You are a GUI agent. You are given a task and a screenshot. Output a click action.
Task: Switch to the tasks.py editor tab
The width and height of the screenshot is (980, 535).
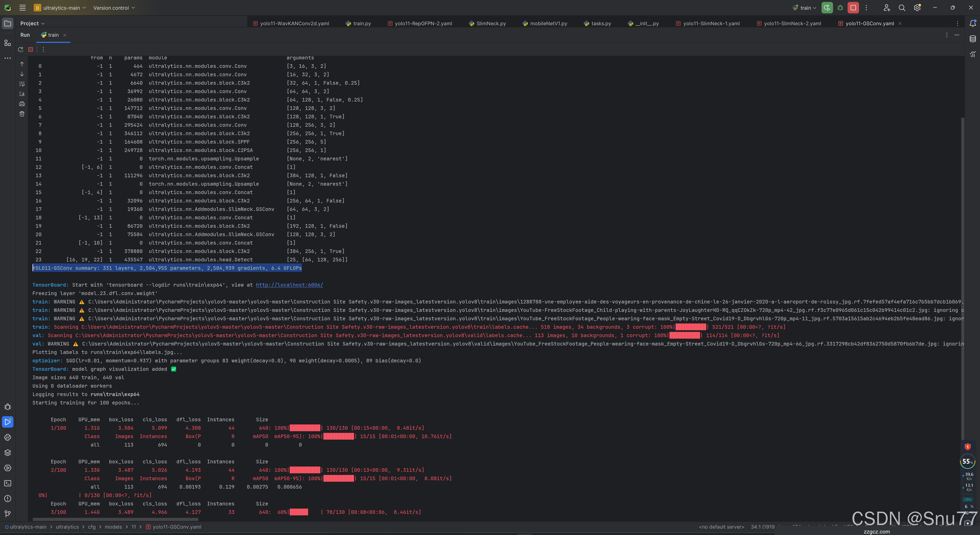(601, 23)
